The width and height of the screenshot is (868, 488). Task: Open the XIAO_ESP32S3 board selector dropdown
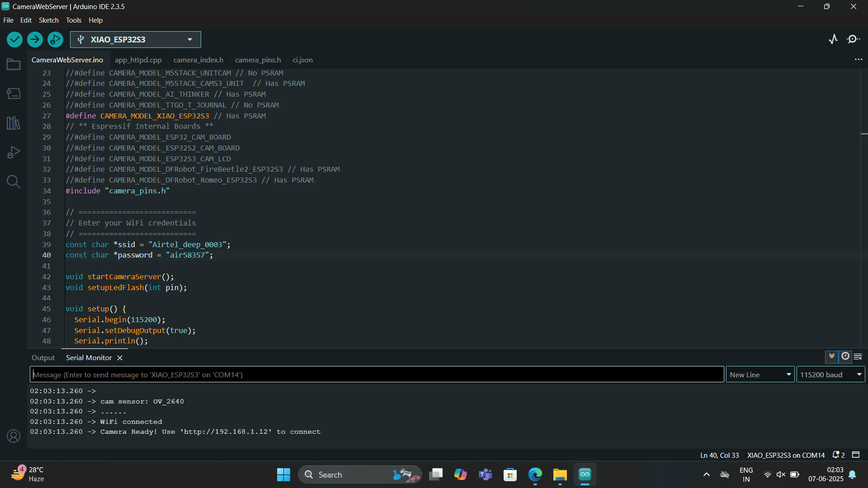(136, 40)
